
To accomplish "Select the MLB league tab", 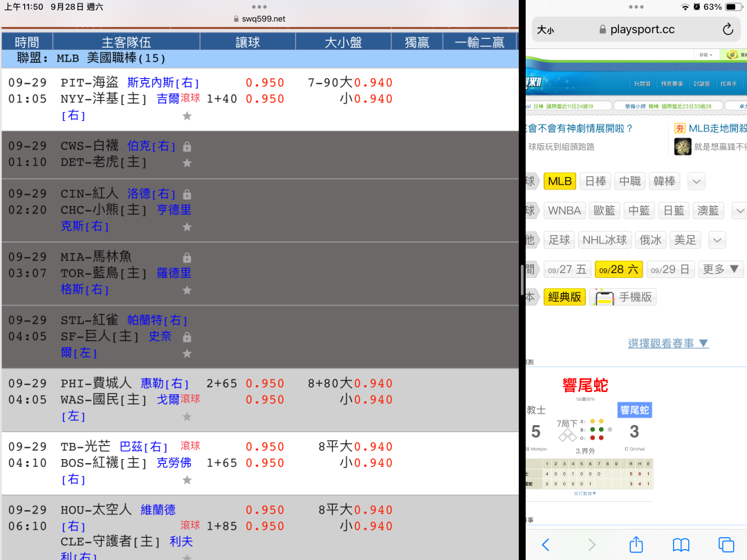I will coord(560,181).
